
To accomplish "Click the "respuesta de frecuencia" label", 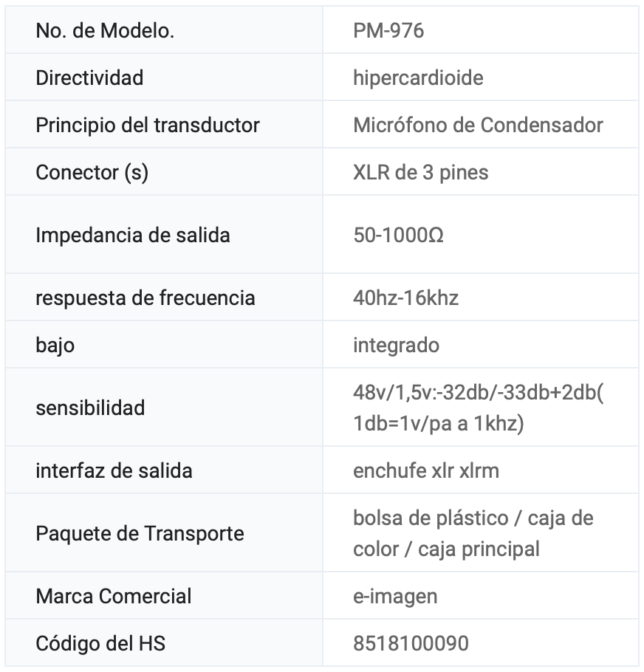I will [x=145, y=298].
